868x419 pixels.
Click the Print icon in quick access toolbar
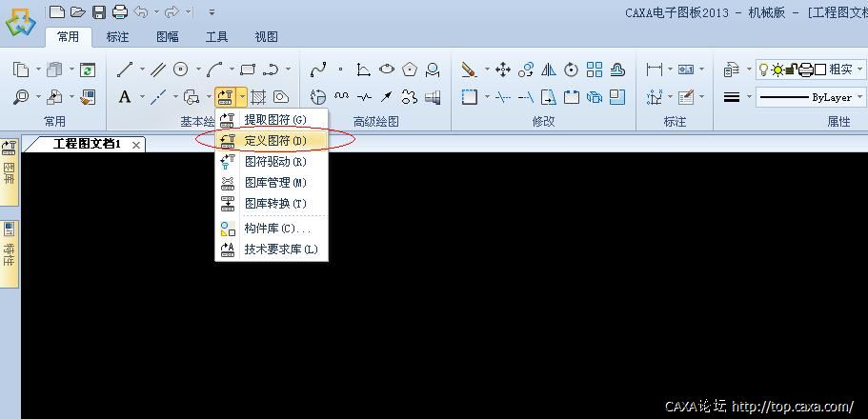tap(120, 11)
